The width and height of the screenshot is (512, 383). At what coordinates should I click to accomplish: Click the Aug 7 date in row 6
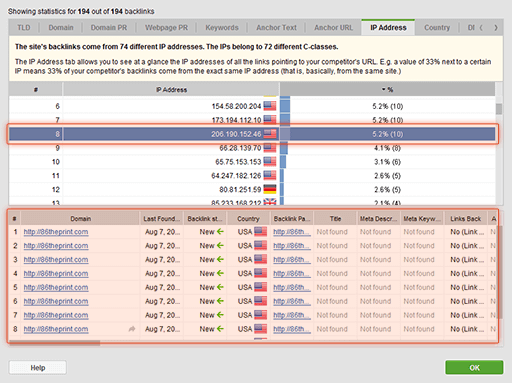click(162, 301)
